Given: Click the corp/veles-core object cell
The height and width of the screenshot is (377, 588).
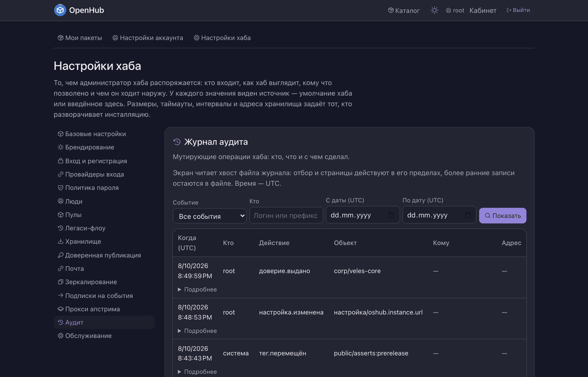Looking at the screenshot, I should [x=357, y=271].
